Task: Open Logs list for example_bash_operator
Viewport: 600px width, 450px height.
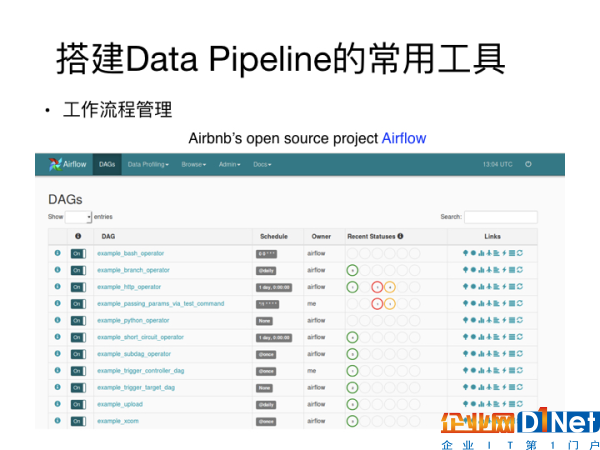Action: pyautogui.click(x=512, y=253)
